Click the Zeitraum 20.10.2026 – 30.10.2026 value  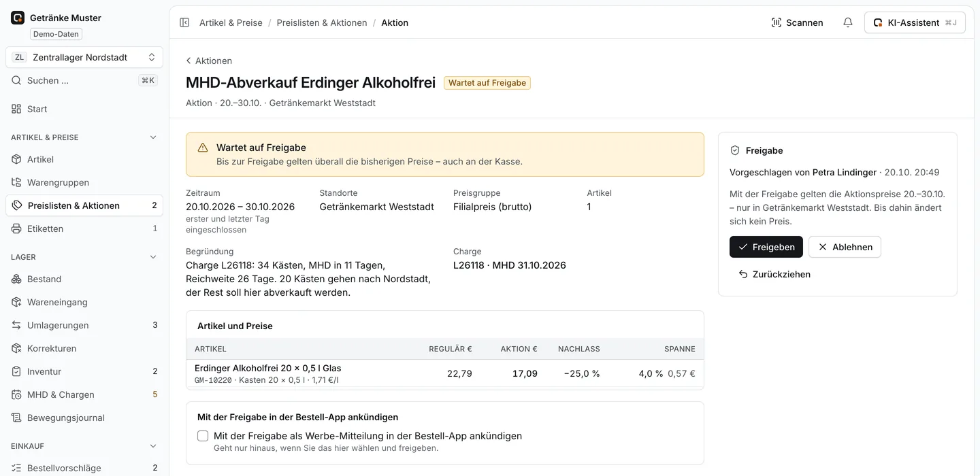pos(240,207)
